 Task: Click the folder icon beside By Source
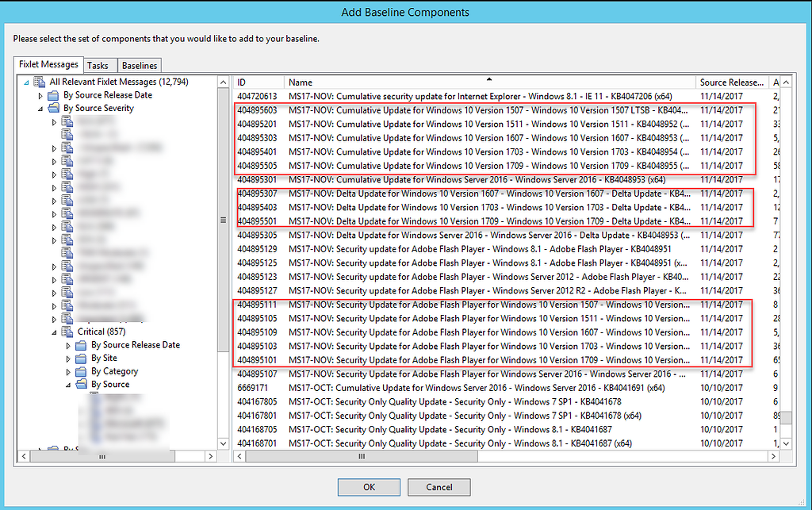click(x=79, y=384)
